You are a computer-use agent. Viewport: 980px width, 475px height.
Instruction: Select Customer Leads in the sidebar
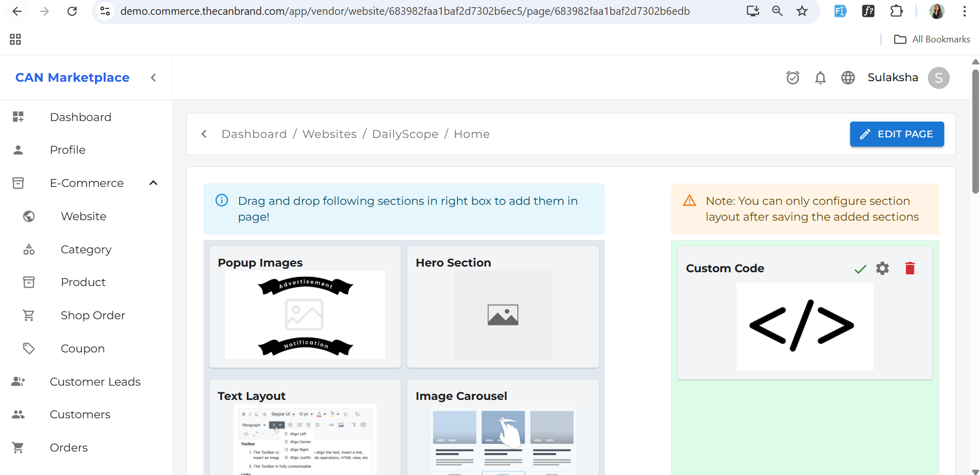point(95,382)
